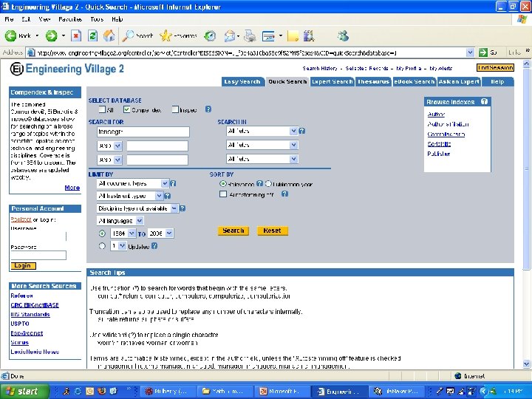The height and width of the screenshot is (399, 532).
Task: Click the Login button
Action: pyautogui.click(x=23, y=266)
